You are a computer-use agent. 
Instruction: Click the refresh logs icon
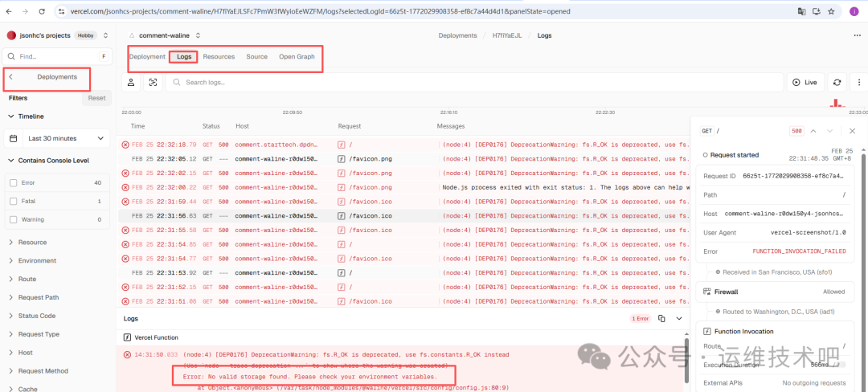[837, 82]
